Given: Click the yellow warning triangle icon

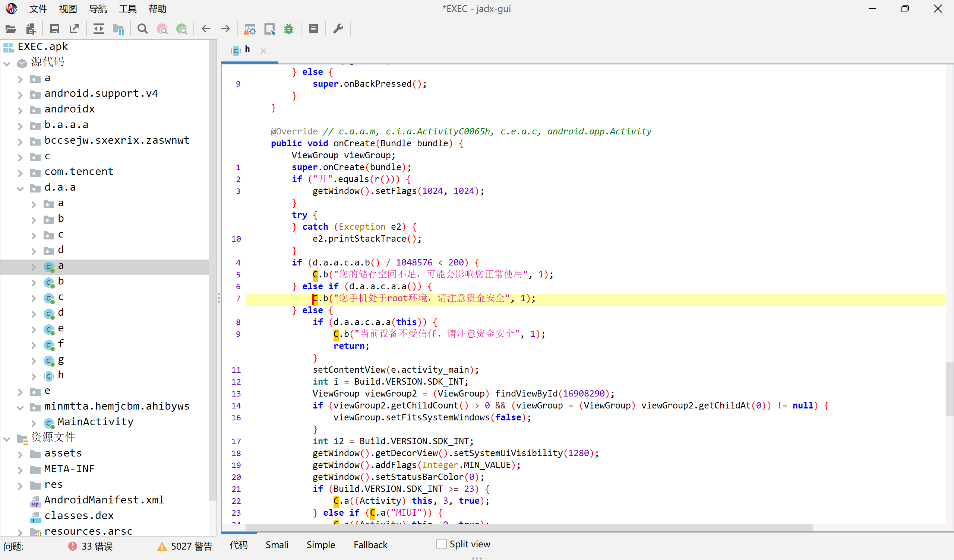Looking at the screenshot, I should tap(162, 546).
